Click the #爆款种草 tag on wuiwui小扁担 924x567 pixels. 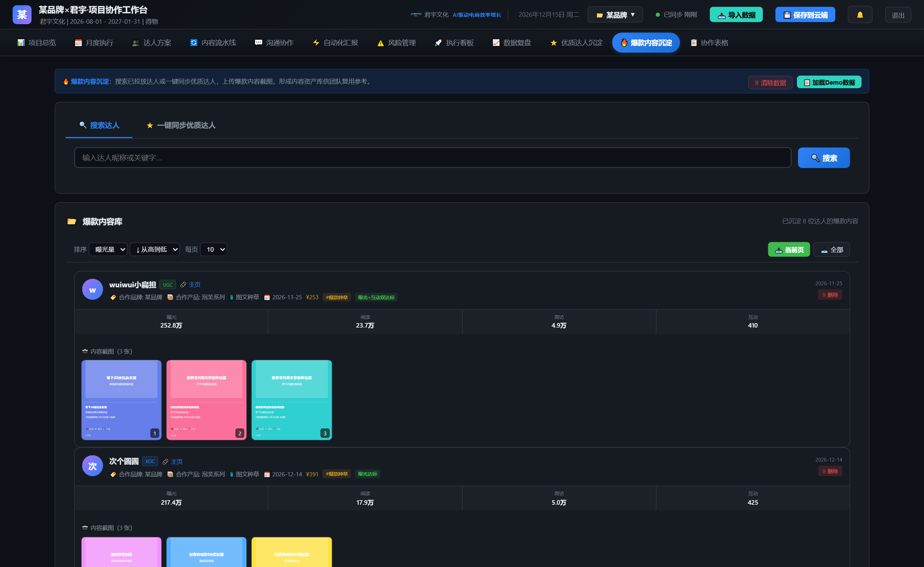click(337, 297)
